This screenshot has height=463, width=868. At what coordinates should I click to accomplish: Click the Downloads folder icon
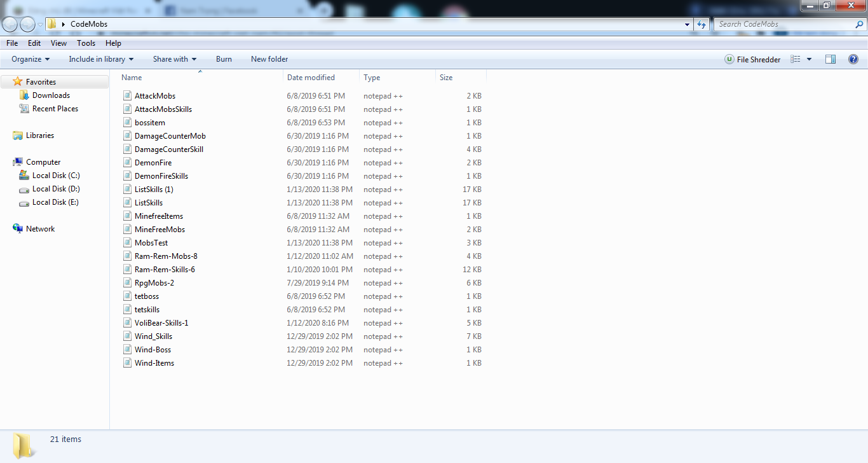point(24,95)
